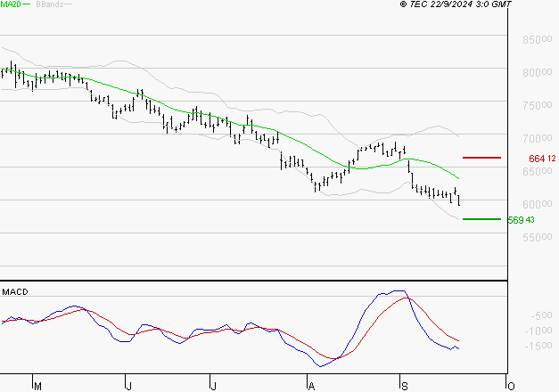Click the MACD panel title
This screenshot has height=392, width=559.
[x=15, y=292]
